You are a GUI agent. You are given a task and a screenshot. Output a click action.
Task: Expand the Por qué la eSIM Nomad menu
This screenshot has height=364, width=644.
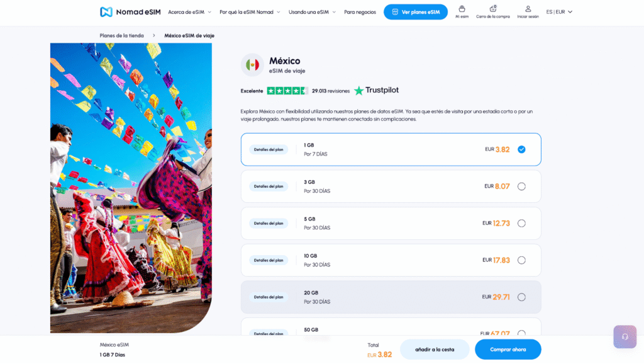tap(249, 12)
